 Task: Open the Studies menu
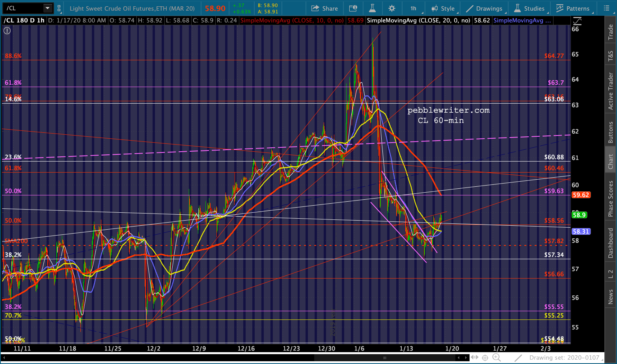point(529,8)
